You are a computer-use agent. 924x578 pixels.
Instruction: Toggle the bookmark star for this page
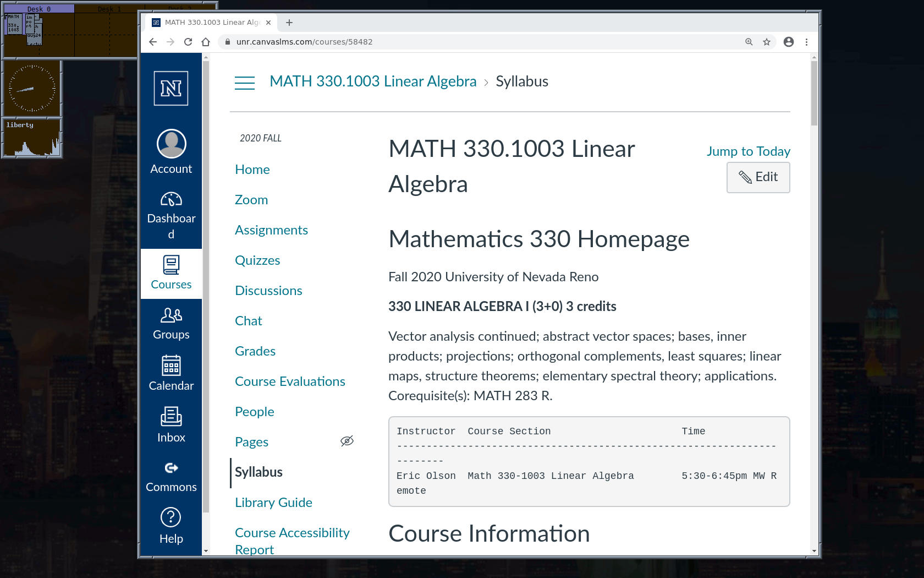point(766,41)
